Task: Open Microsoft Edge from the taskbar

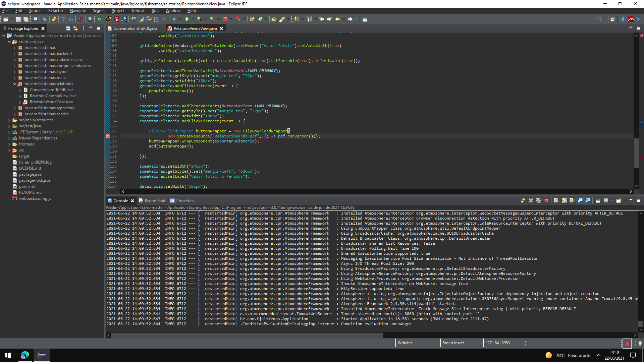Action: [25, 355]
